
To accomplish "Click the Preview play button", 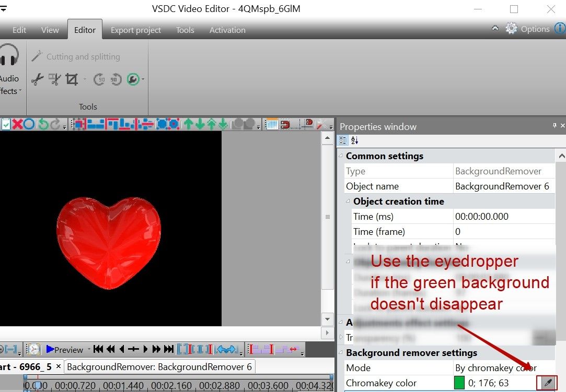I will click(65, 349).
